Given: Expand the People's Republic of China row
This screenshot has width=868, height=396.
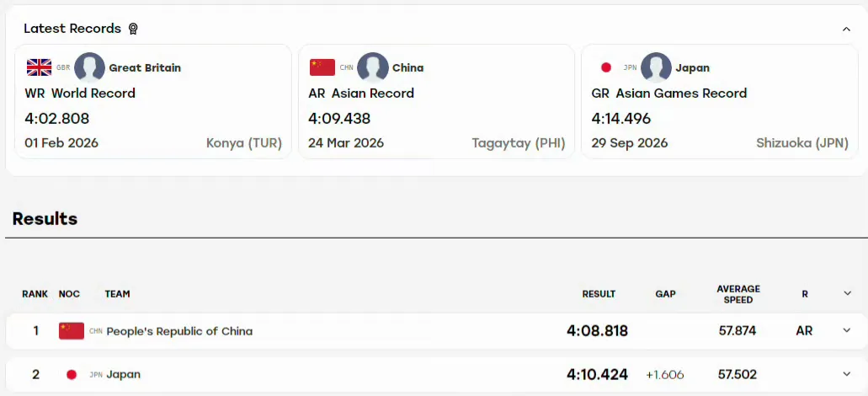Looking at the screenshot, I should [847, 330].
